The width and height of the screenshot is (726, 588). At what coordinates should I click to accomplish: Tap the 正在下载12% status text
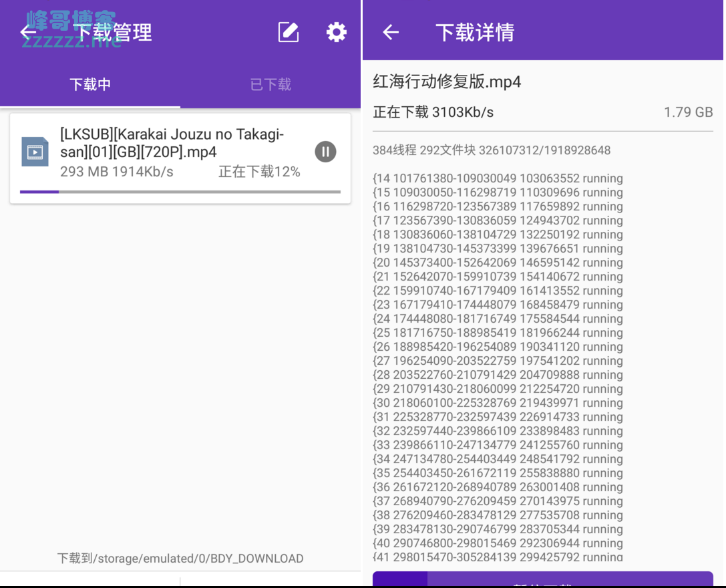point(259,172)
